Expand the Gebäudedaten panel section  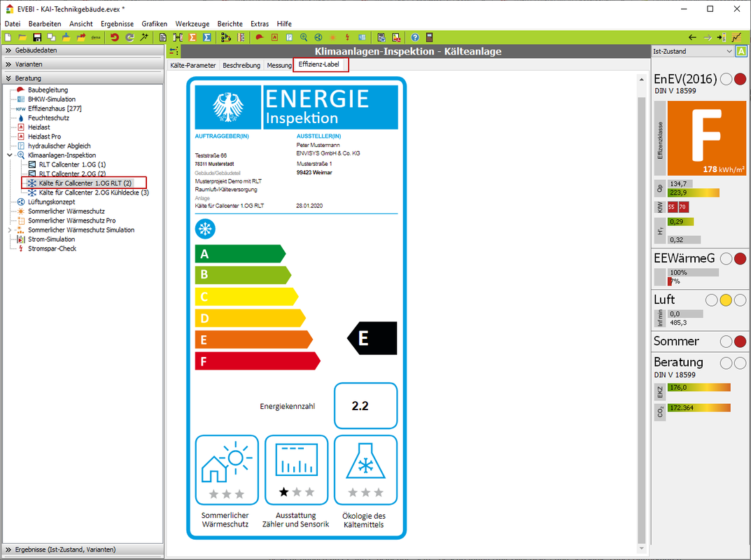coord(83,50)
